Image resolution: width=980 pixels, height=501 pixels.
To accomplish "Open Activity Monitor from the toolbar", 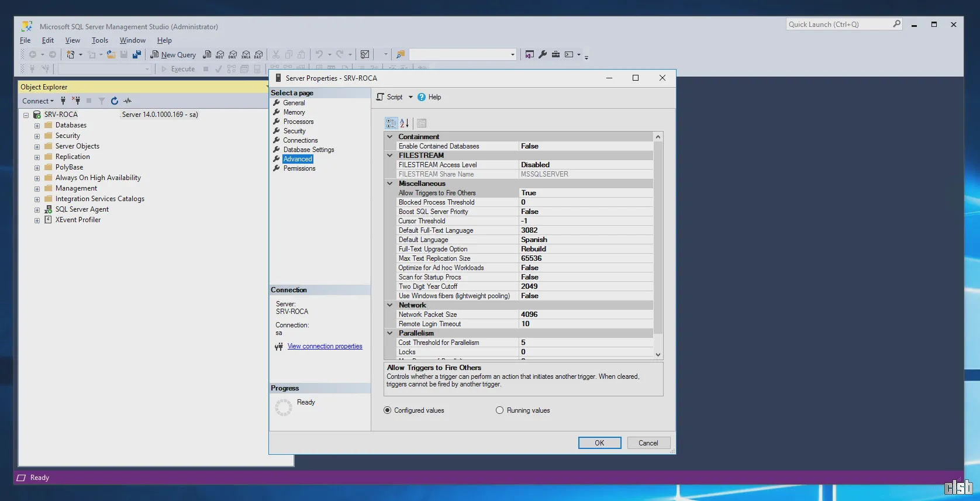I will click(x=365, y=54).
